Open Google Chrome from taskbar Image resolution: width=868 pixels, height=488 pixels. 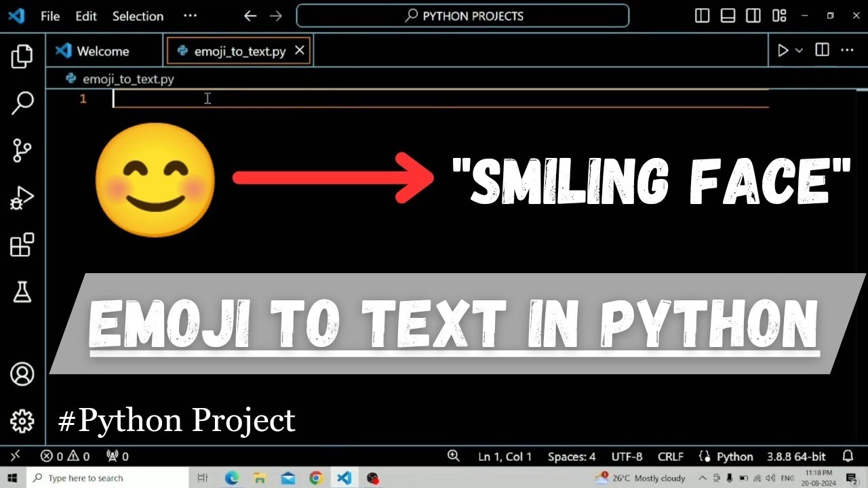(316, 478)
